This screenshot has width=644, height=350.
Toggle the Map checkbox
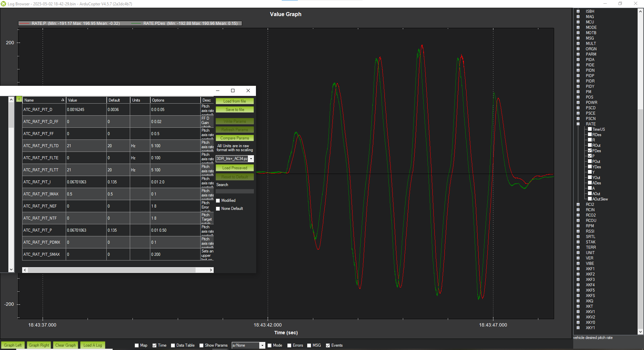137,345
